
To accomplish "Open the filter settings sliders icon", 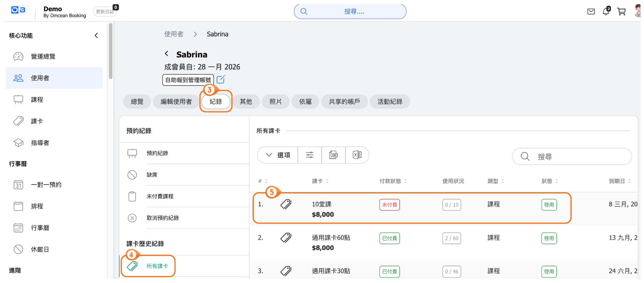I will 309,155.
